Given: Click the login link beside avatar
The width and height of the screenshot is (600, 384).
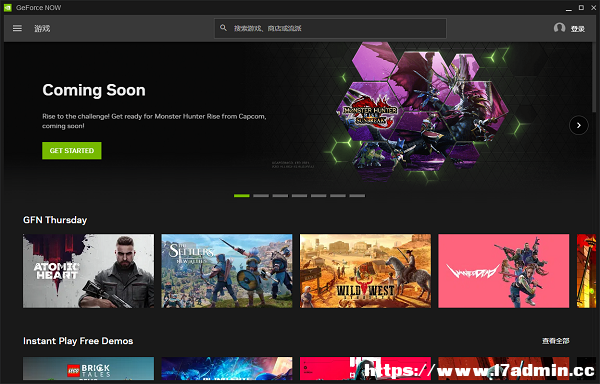Looking at the screenshot, I should [x=578, y=29].
